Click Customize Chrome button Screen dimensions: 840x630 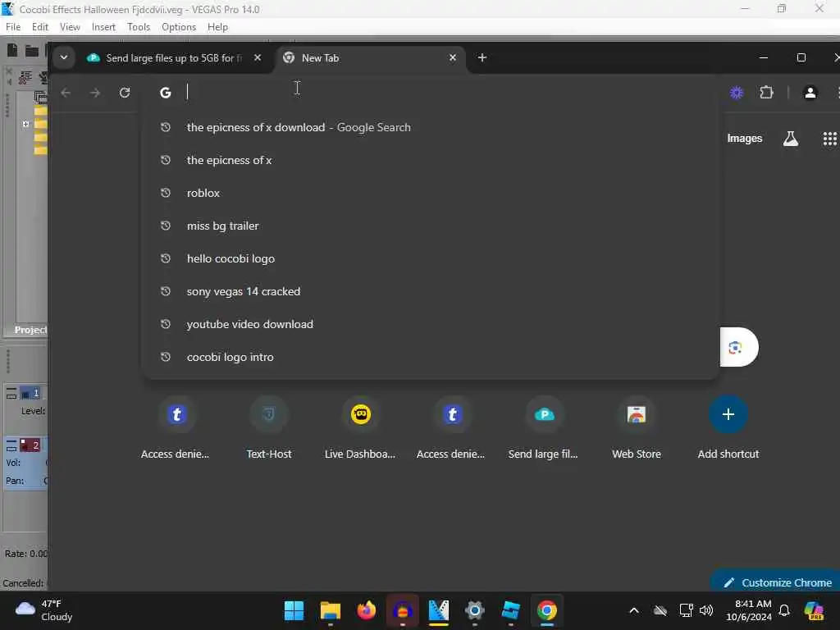click(x=777, y=582)
